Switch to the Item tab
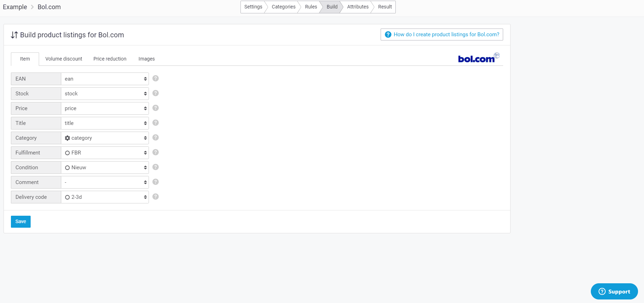This screenshot has width=644, height=303. [25, 59]
